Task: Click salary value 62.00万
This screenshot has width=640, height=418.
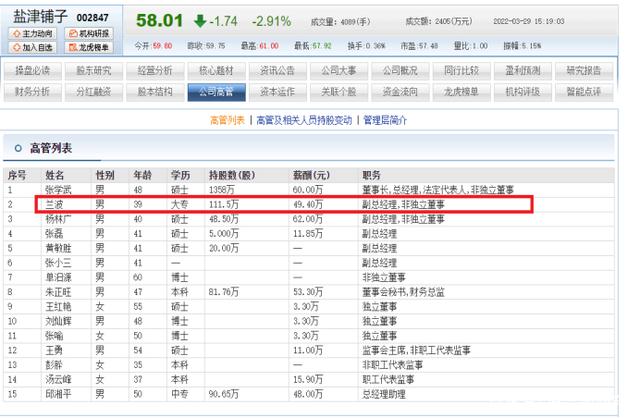Action: (x=308, y=219)
